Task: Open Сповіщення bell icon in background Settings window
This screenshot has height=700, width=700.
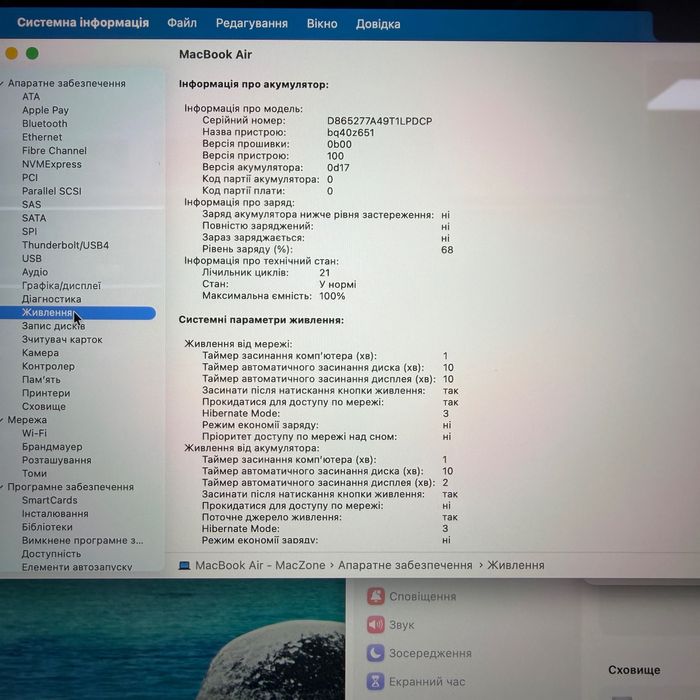Action: coord(376,596)
